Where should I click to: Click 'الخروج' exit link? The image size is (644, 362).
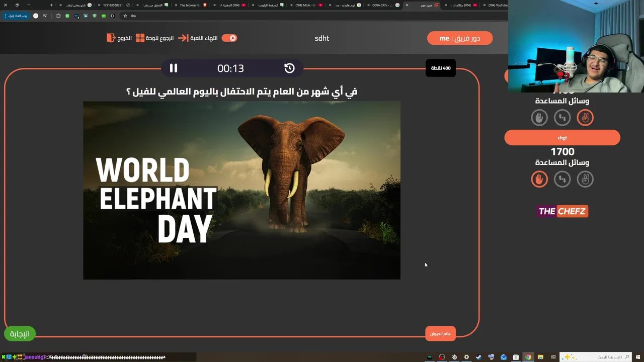tap(125, 38)
